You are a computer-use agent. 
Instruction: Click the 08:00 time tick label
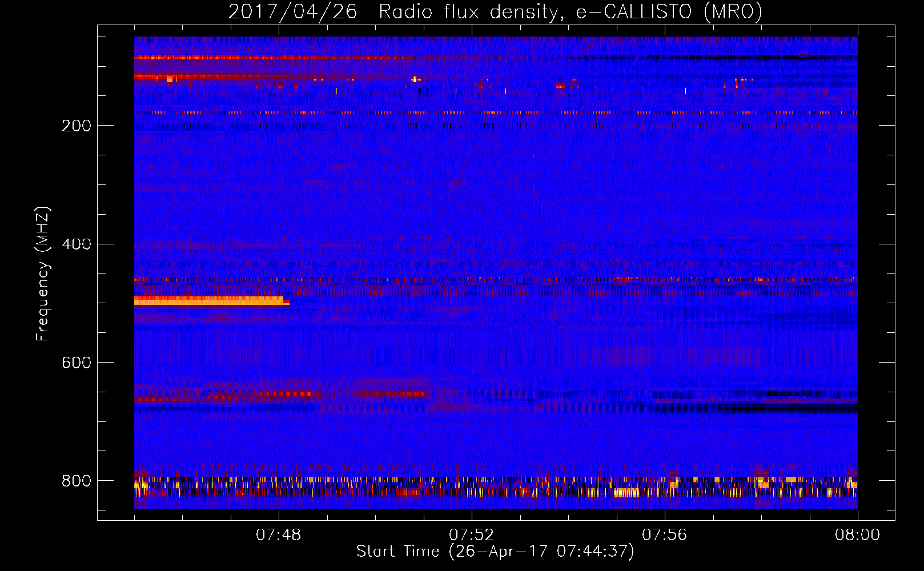tap(857, 535)
